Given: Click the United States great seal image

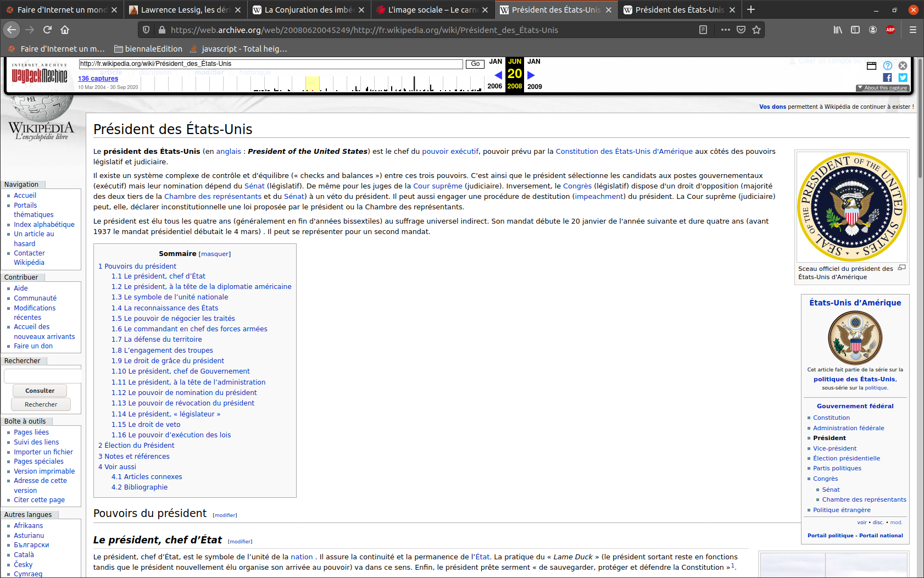Looking at the screenshot, I should pyautogui.click(x=855, y=338).
